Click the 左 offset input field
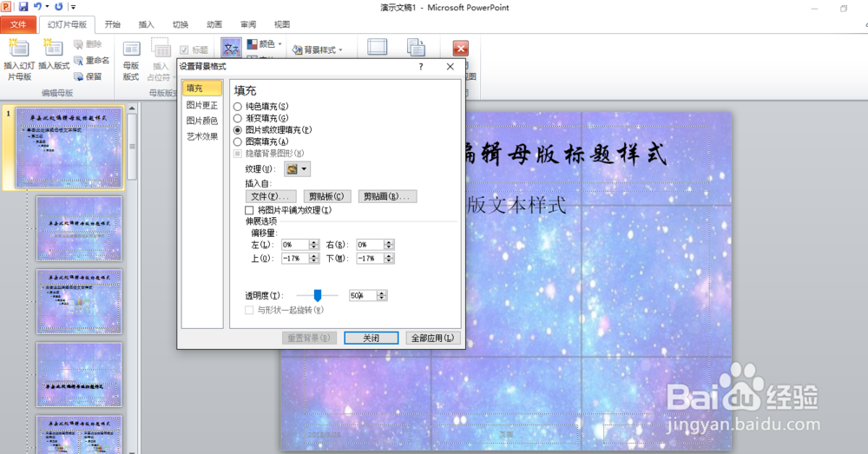Screen dimensions: 868x454 [x=295, y=244]
